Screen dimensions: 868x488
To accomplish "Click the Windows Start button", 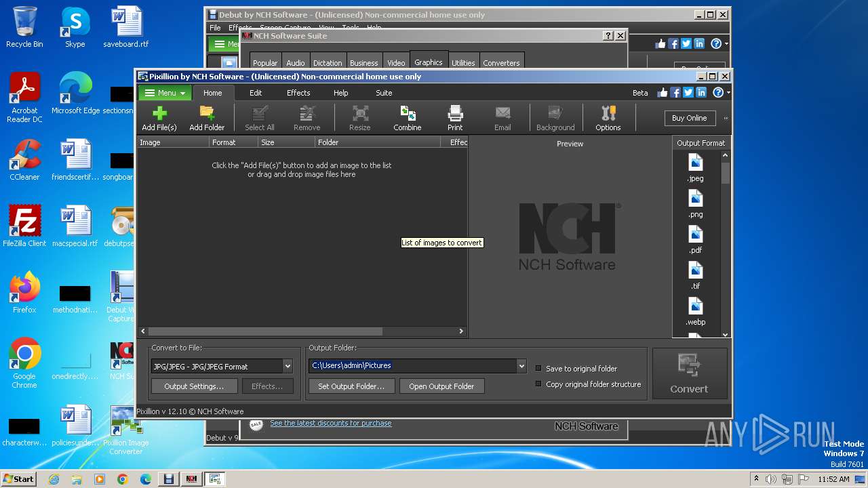I will click(x=19, y=479).
